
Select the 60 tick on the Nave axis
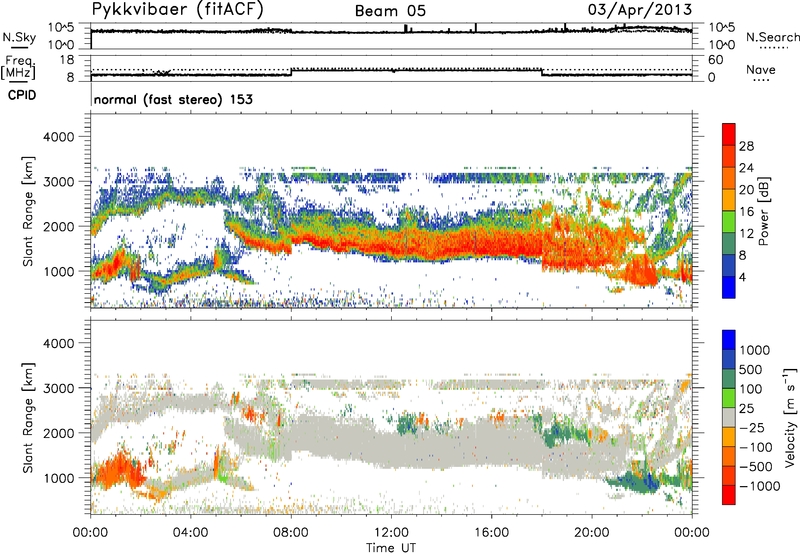[715, 60]
